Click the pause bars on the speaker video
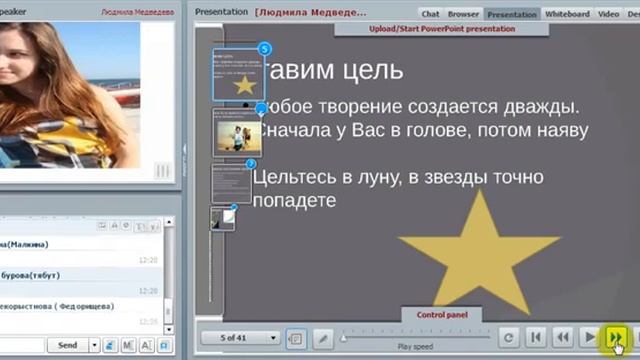The height and width of the screenshot is (360, 640). click(162, 171)
